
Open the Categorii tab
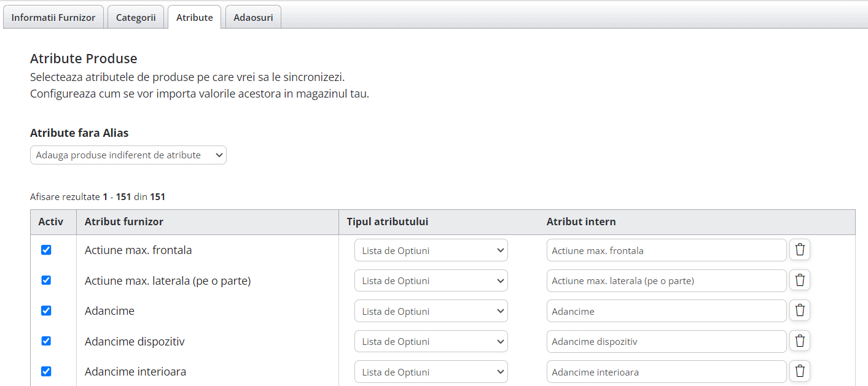click(136, 17)
